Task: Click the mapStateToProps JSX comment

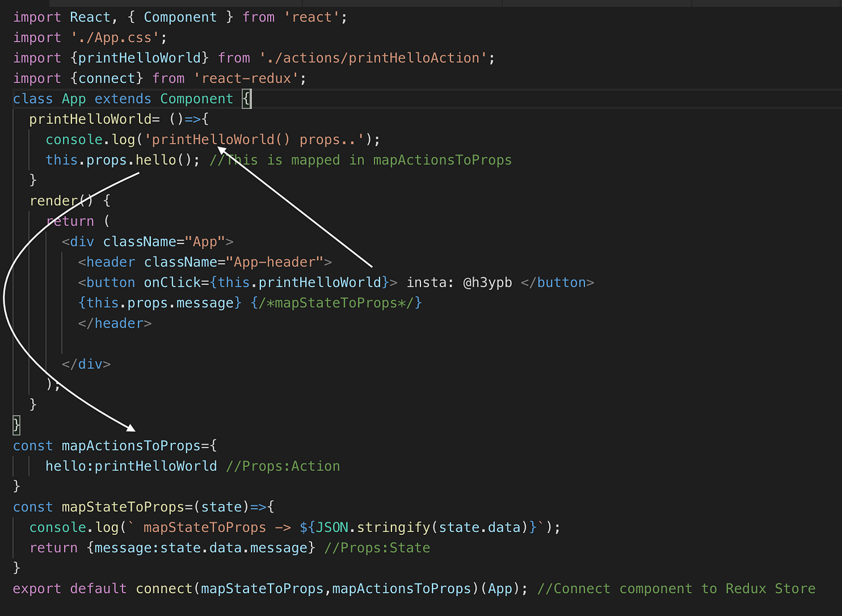Action: pyautogui.click(x=336, y=302)
